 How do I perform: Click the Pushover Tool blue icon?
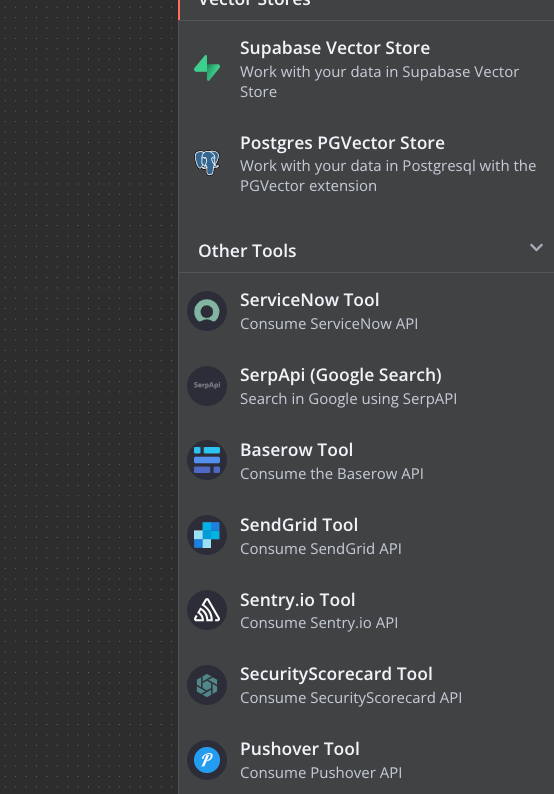pos(207,760)
